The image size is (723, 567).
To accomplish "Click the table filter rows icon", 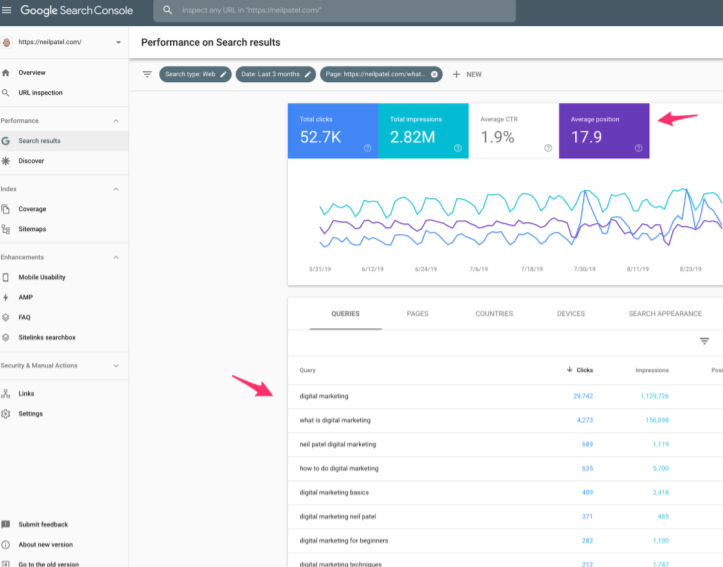I will (705, 341).
